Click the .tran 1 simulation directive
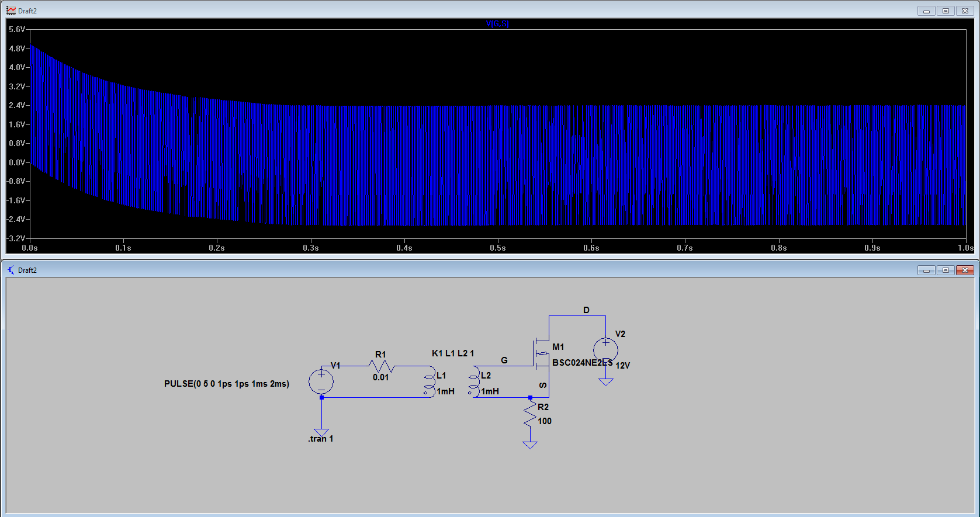 coord(321,439)
